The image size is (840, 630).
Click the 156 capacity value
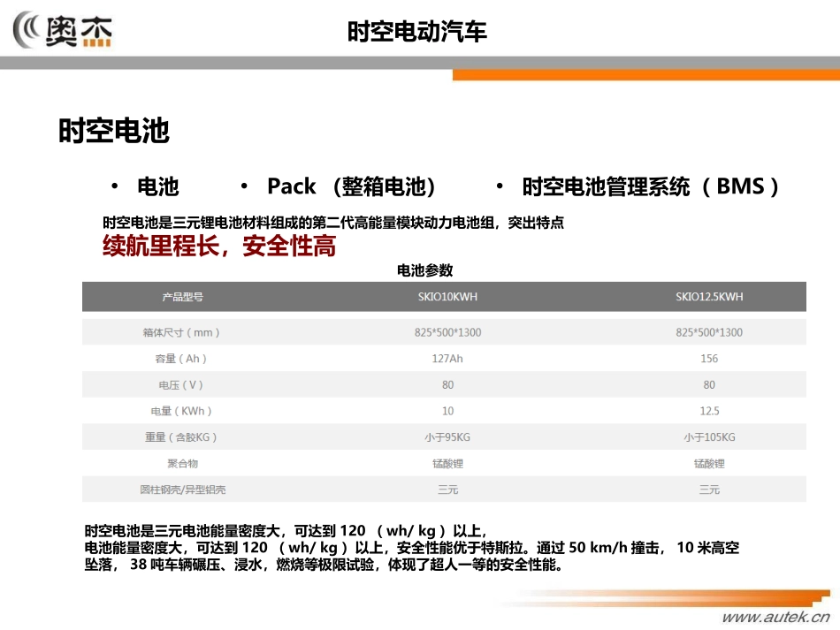[x=709, y=359]
